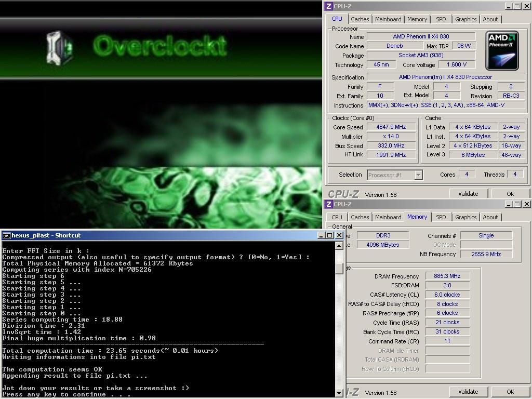Click console scrollbar up arrow
Image resolution: width=532 pixels, height=399 pixels.
tap(339, 245)
